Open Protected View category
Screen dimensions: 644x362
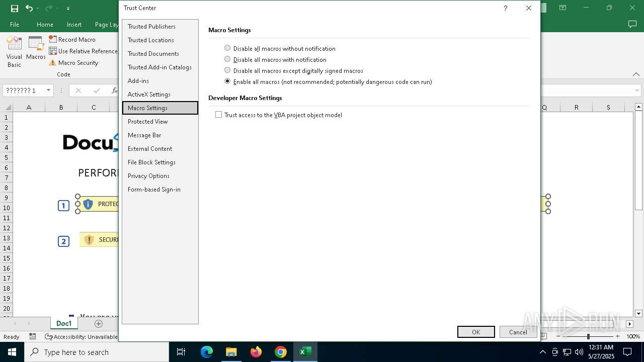point(160,121)
